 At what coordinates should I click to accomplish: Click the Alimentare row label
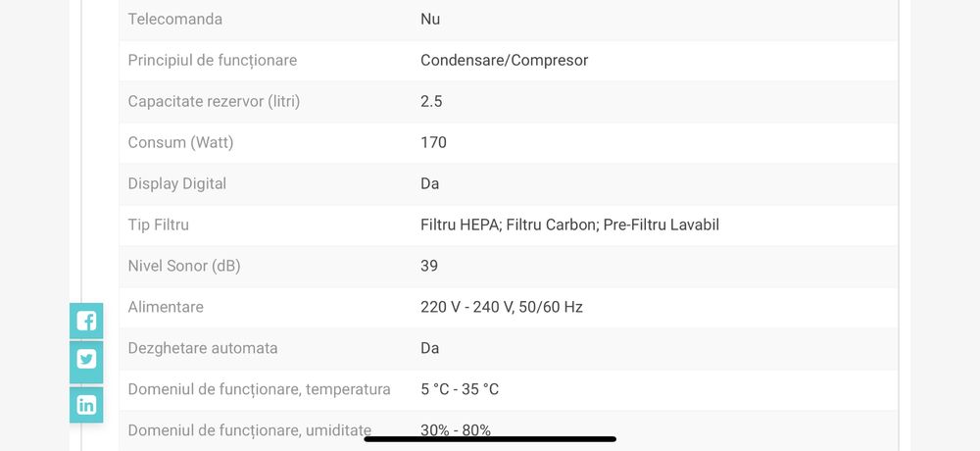166,307
